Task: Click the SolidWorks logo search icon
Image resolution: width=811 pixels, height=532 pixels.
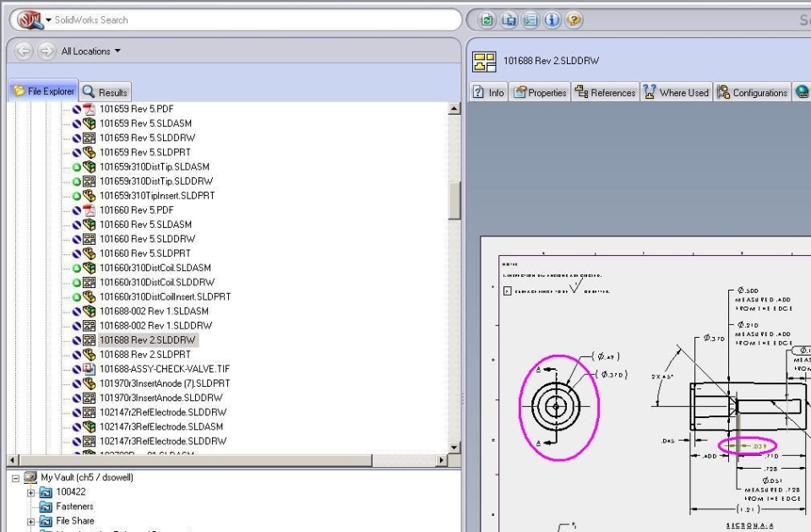Action: tap(29, 19)
